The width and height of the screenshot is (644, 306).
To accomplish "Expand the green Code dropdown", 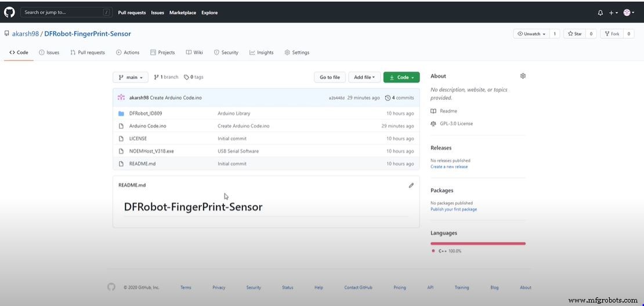I will click(401, 77).
